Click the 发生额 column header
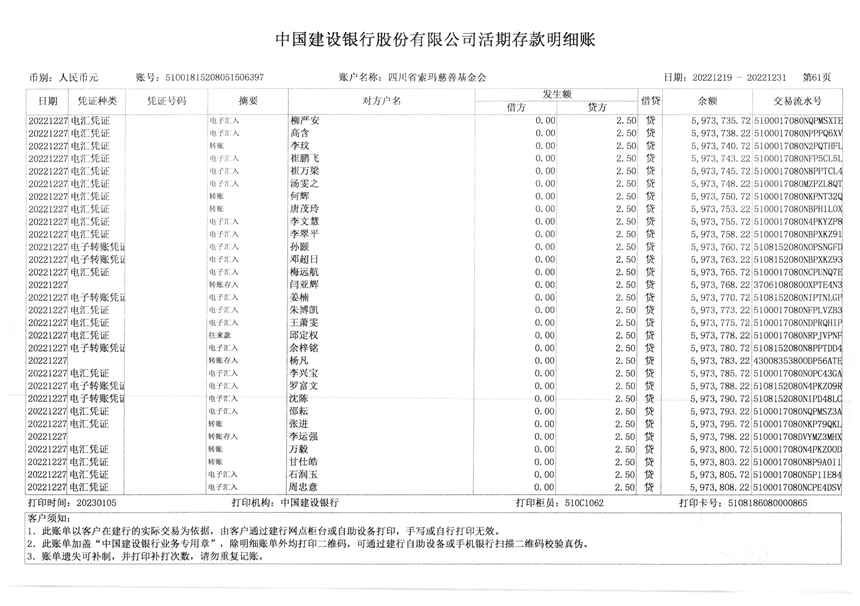The height and width of the screenshot is (606, 860). (x=557, y=94)
